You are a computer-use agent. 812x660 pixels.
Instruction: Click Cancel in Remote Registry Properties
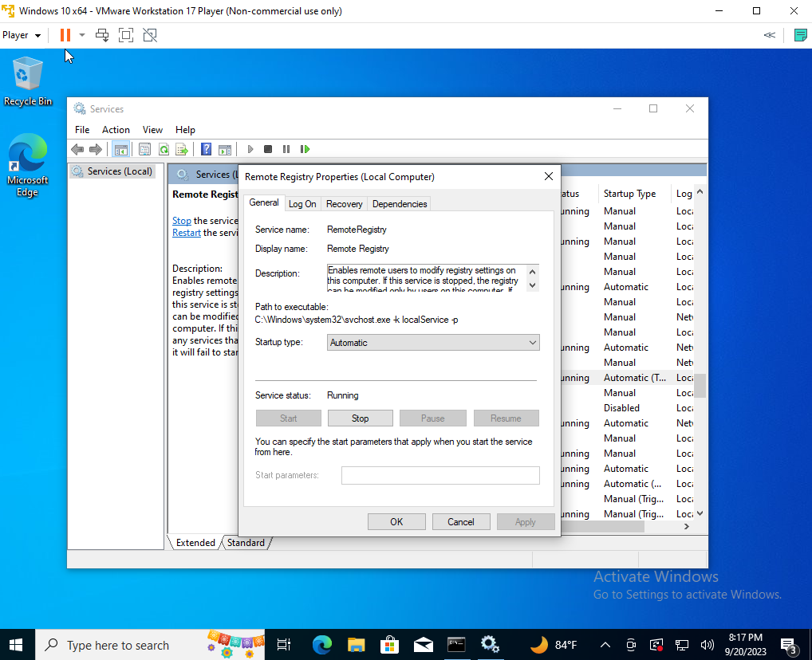(x=461, y=522)
